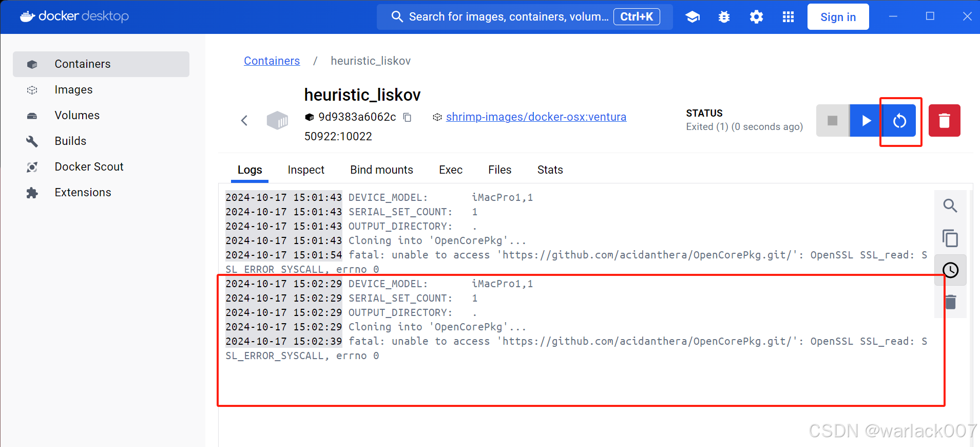Select Images in the sidebar
The image size is (980, 447).
pyautogui.click(x=101, y=90)
